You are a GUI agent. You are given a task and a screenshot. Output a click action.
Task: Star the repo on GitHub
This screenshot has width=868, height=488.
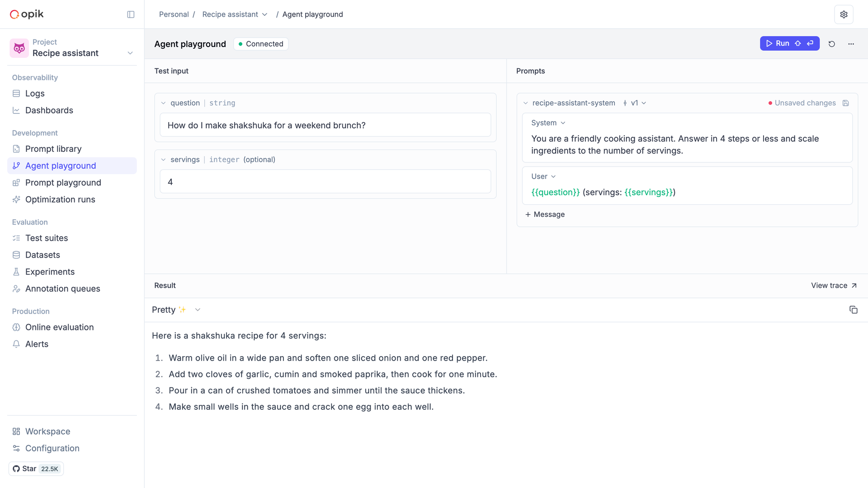click(x=36, y=469)
